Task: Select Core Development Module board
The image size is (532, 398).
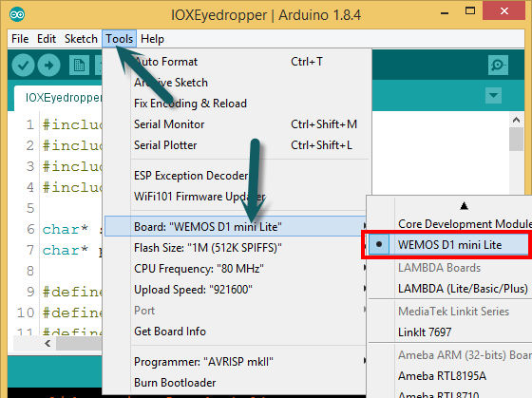Action: [x=450, y=224]
